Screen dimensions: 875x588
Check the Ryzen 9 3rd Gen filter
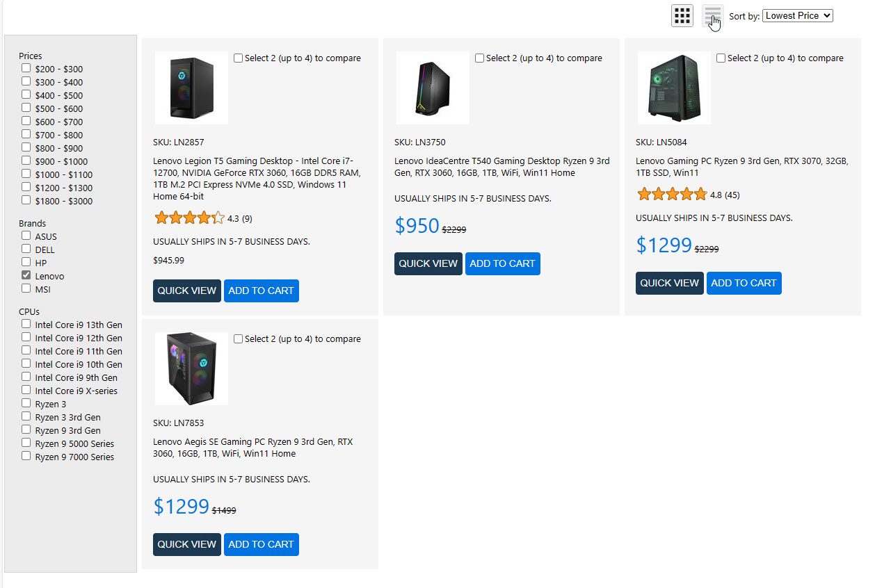[x=26, y=430]
